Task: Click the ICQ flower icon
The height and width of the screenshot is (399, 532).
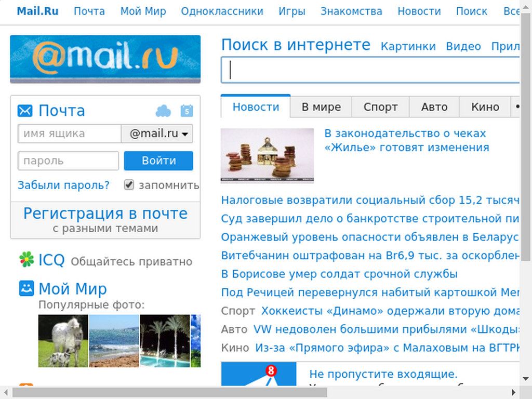Action: 26,259
